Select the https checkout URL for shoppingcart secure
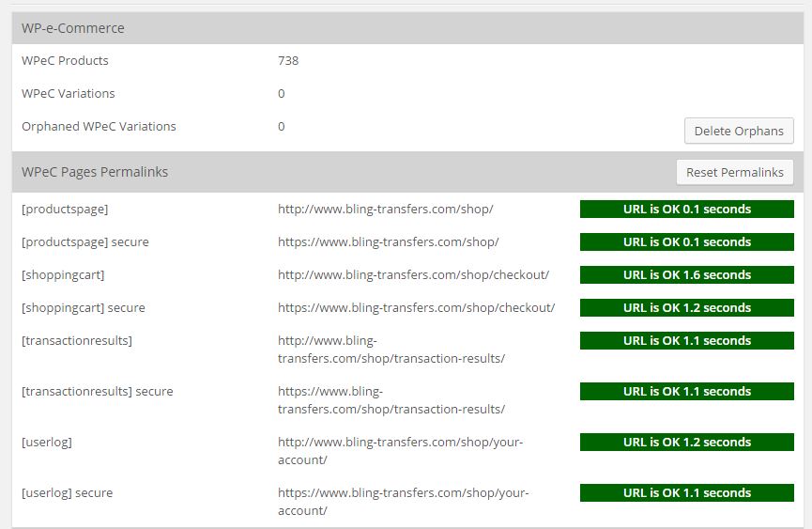The height and width of the screenshot is (529, 812). [417, 308]
